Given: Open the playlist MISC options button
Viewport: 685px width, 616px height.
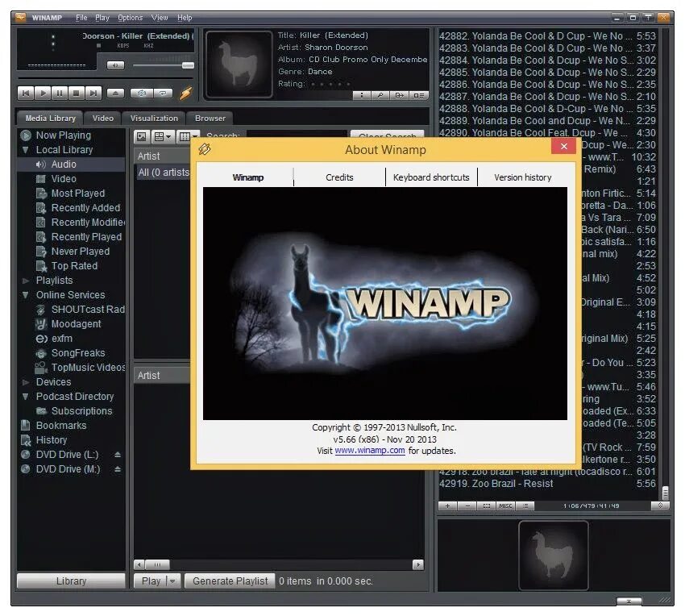Looking at the screenshot, I should point(505,506).
